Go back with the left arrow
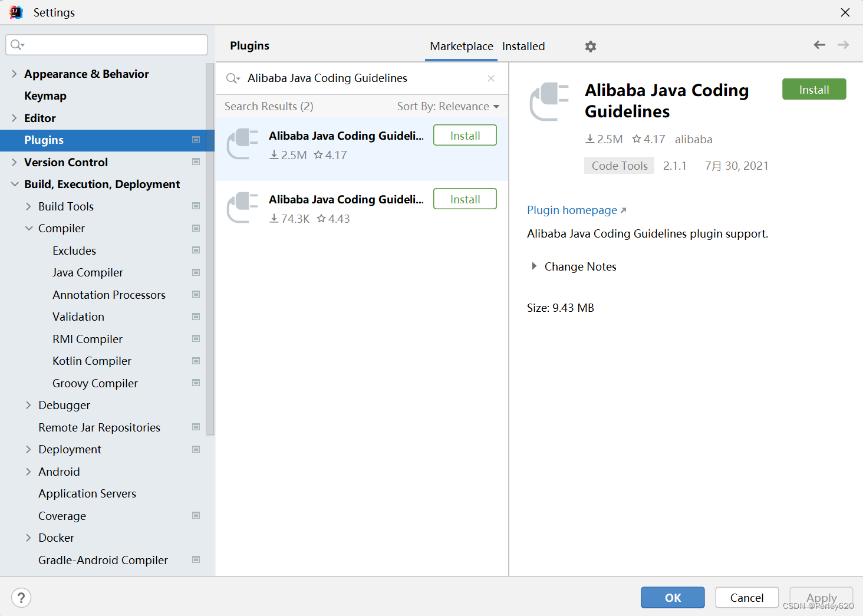863x616 pixels. 819,45
